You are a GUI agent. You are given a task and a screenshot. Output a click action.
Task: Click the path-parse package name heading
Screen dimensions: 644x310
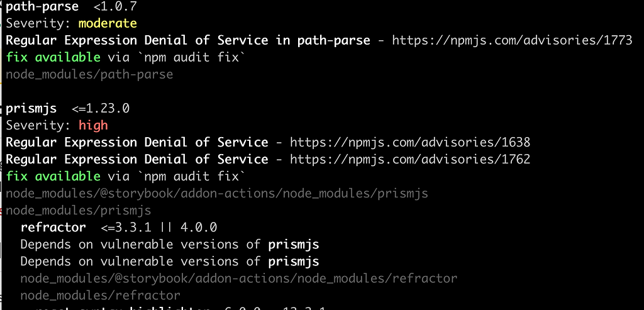[42, 7]
